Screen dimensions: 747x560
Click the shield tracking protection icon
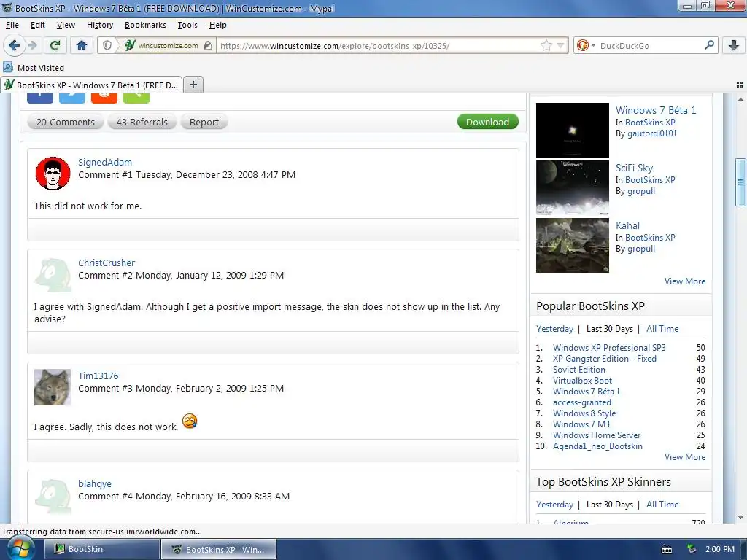[108, 46]
